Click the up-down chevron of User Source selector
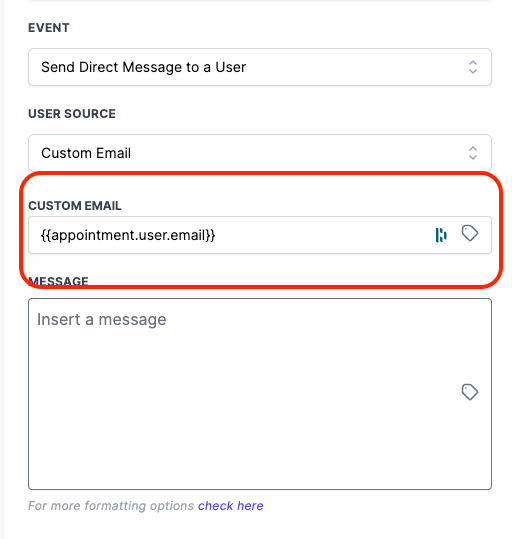The height and width of the screenshot is (539, 512). [473, 153]
